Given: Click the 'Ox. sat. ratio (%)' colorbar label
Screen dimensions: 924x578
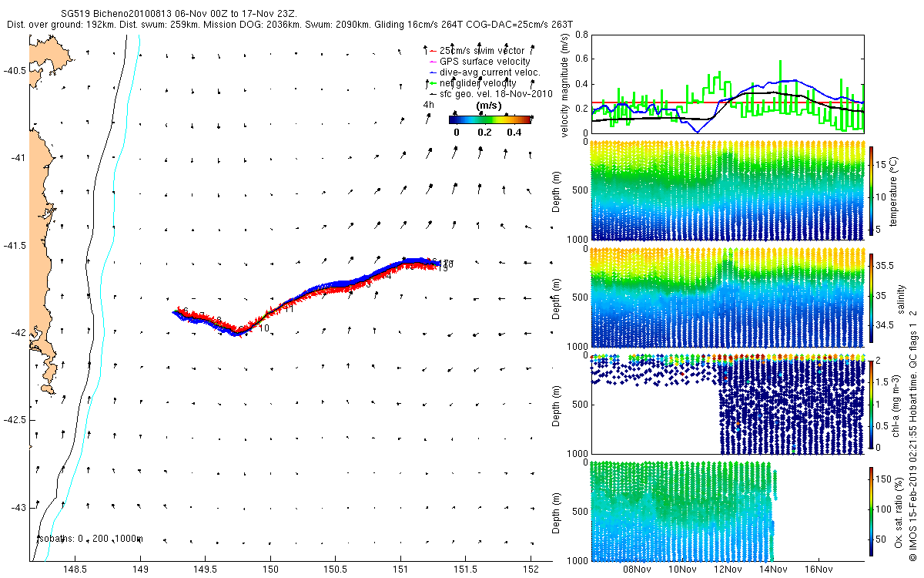Looking at the screenshot, I should (900, 512).
